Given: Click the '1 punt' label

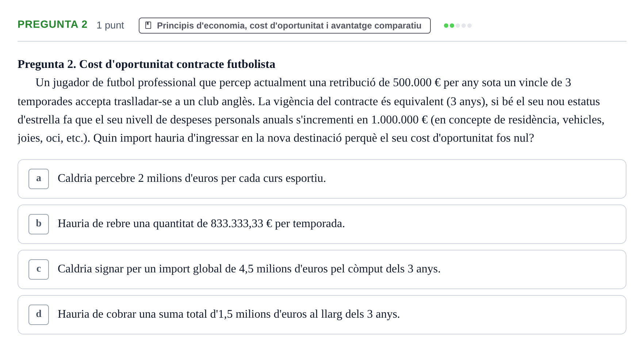Looking at the screenshot, I should [x=110, y=25].
